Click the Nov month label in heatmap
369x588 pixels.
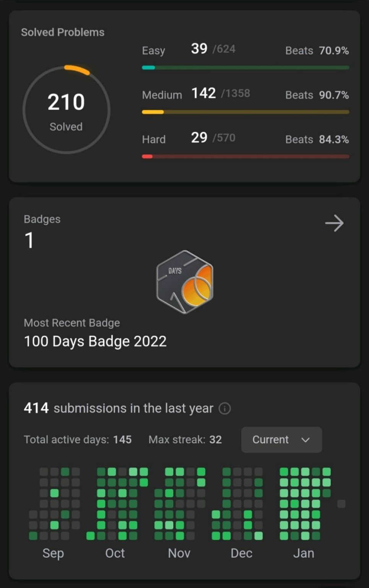179,553
